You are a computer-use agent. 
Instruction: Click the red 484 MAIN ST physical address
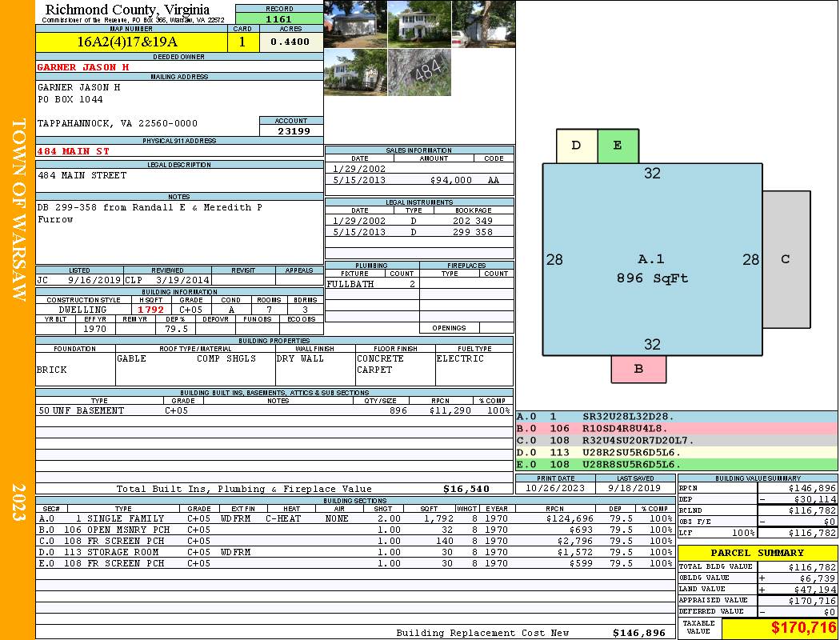(x=74, y=151)
